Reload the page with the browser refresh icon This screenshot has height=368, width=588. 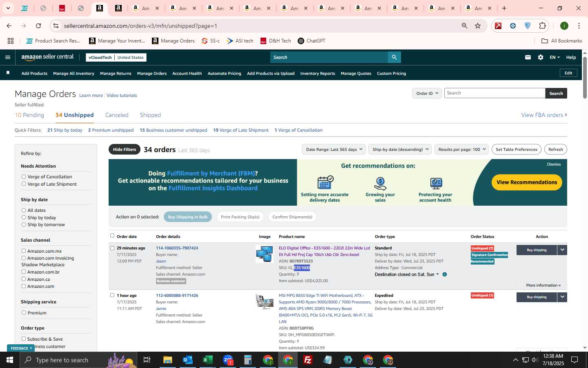(x=38, y=26)
